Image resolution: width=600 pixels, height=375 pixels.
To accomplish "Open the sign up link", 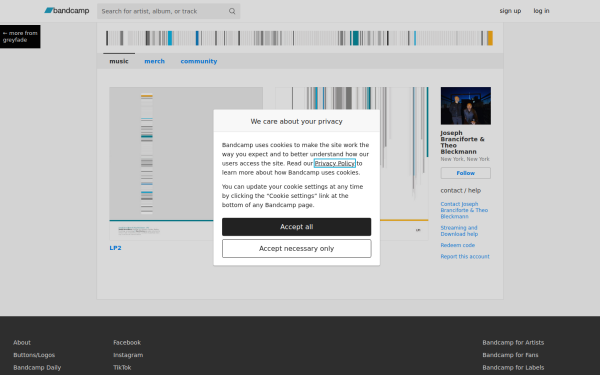I will point(510,11).
